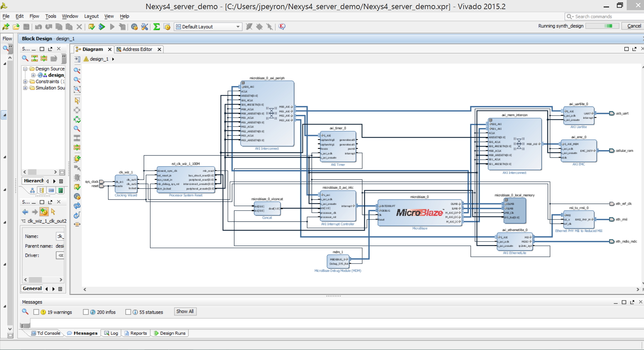Image resolution: width=644 pixels, height=350 pixels.
Task: Expand the design_1 source node
Action: 33,75
